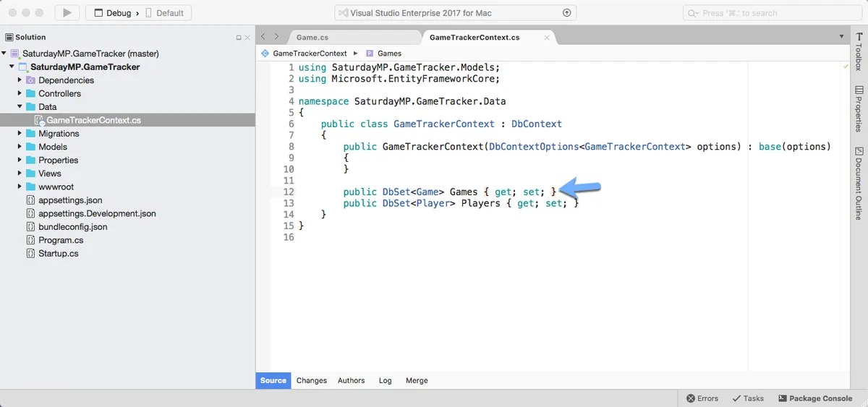This screenshot has width=868, height=407.
Task: Collapse the SaturdayMP.GameTracker project node
Action: (x=12, y=67)
